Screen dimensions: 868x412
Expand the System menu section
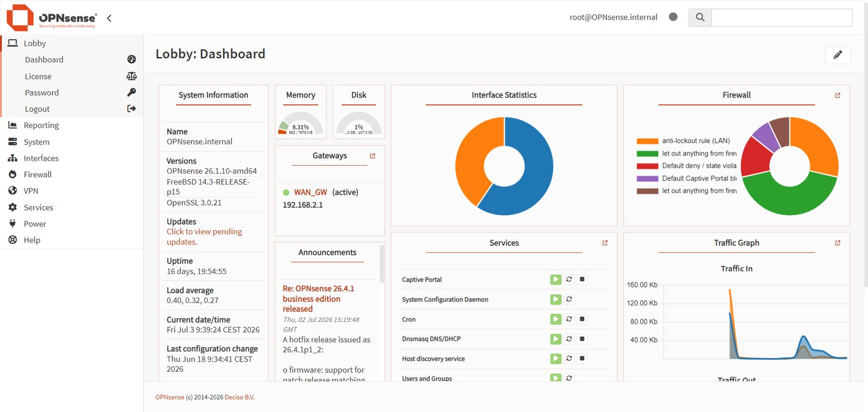72,142
